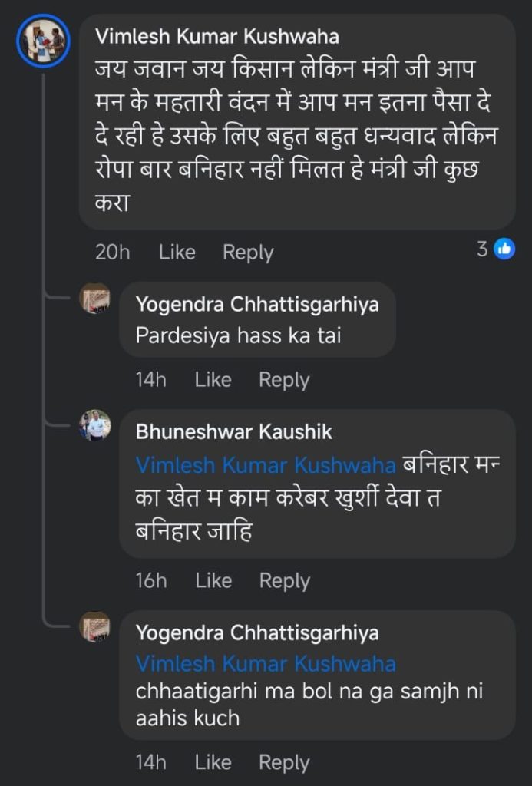The height and width of the screenshot is (786, 532).
Task: Open Bhuneshwar Kaushik's profile name link
Action: tap(233, 432)
